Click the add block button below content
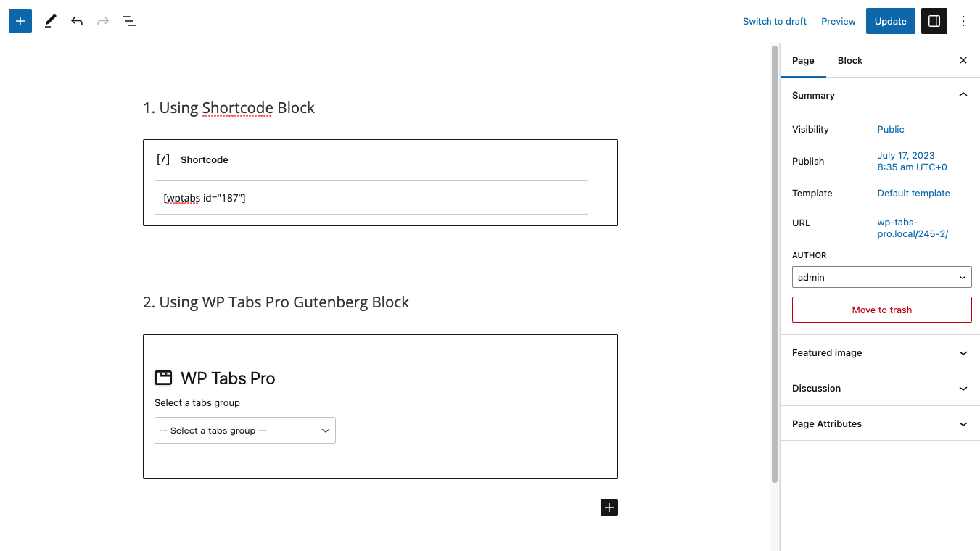This screenshot has height=551, width=980. [609, 507]
